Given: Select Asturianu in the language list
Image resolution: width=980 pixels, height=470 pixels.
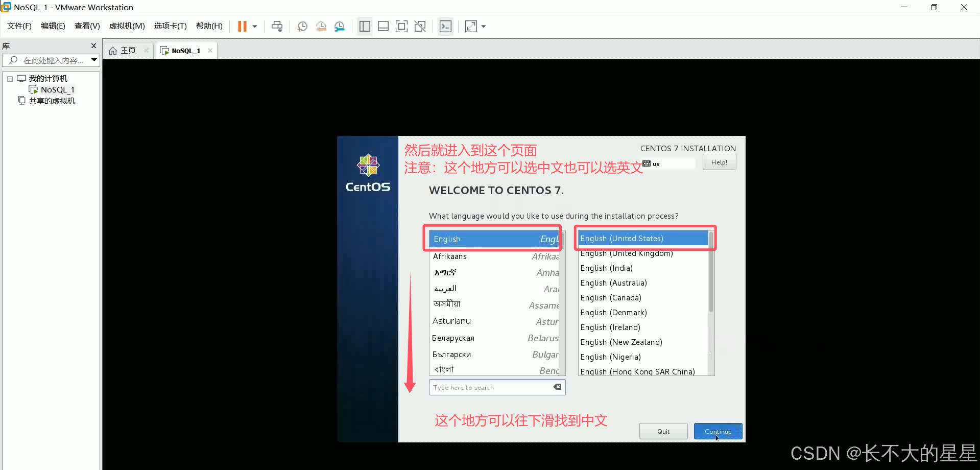Looking at the screenshot, I should click(494, 321).
